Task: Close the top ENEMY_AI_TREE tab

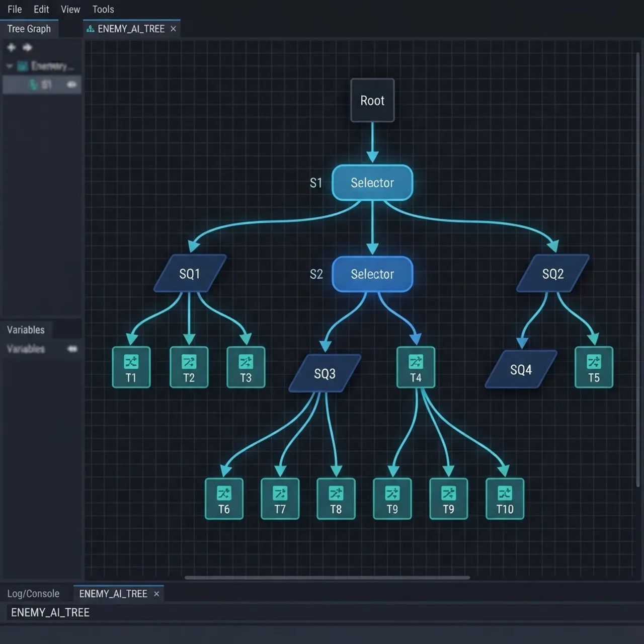Action: 173,29
